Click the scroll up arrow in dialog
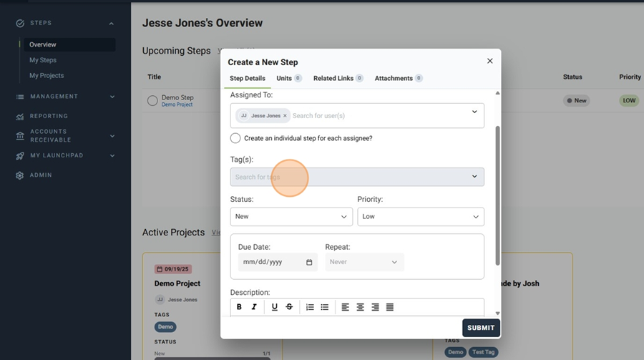This screenshot has width=644, height=360. [497, 93]
